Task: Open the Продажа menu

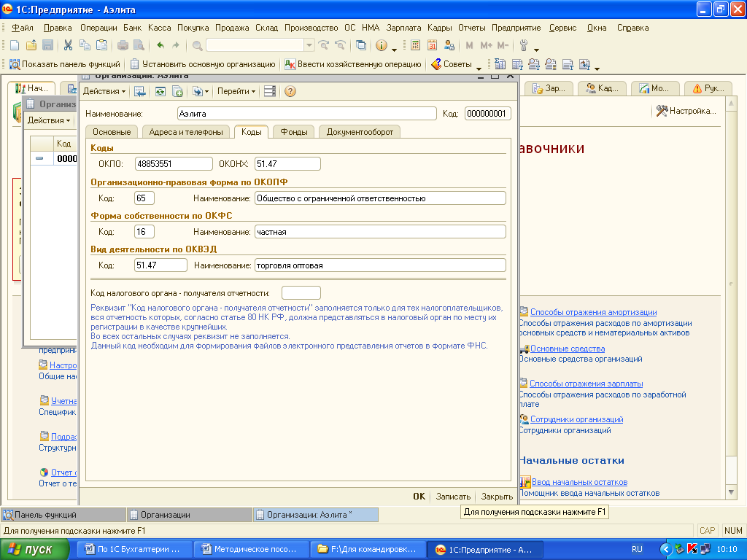Action: tap(232, 28)
